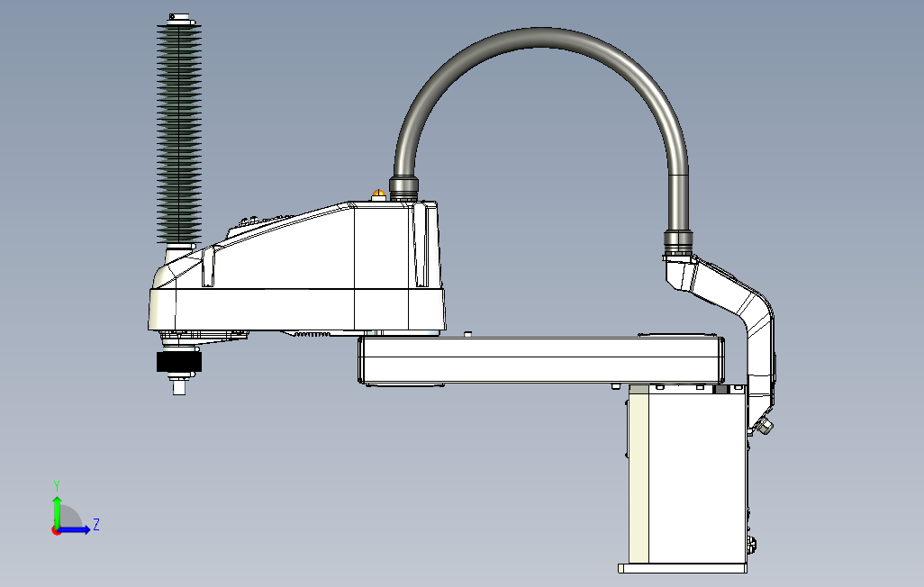This screenshot has width=924, height=587.
Task: Select the cap atop the spline shaft
Action: point(178,16)
